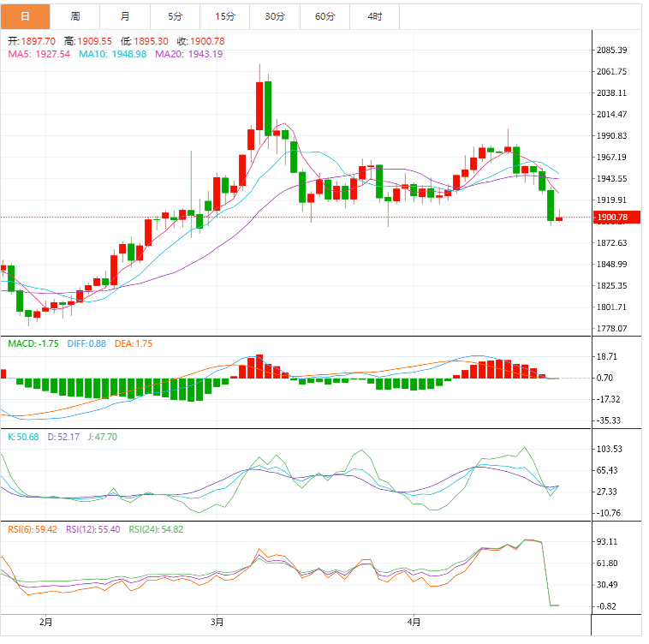
Task: Click the MA20: 1943.19 legend value
Action: pos(188,54)
